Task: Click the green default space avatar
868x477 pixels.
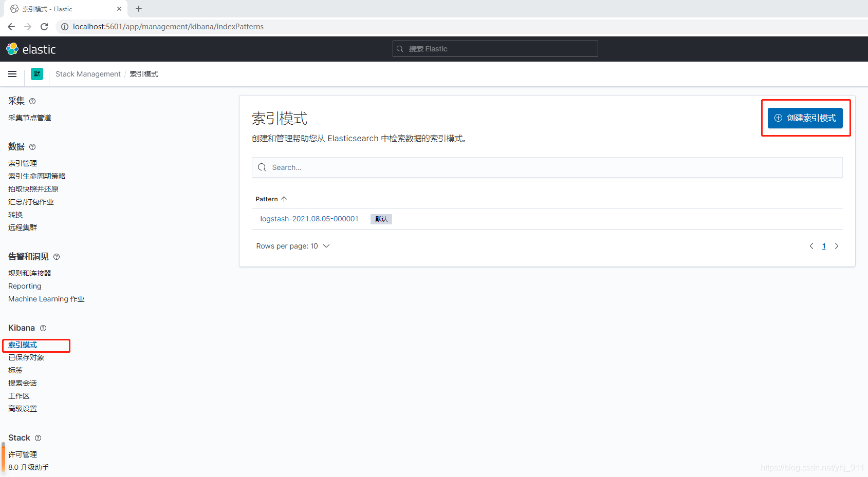Action: pos(37,74)
